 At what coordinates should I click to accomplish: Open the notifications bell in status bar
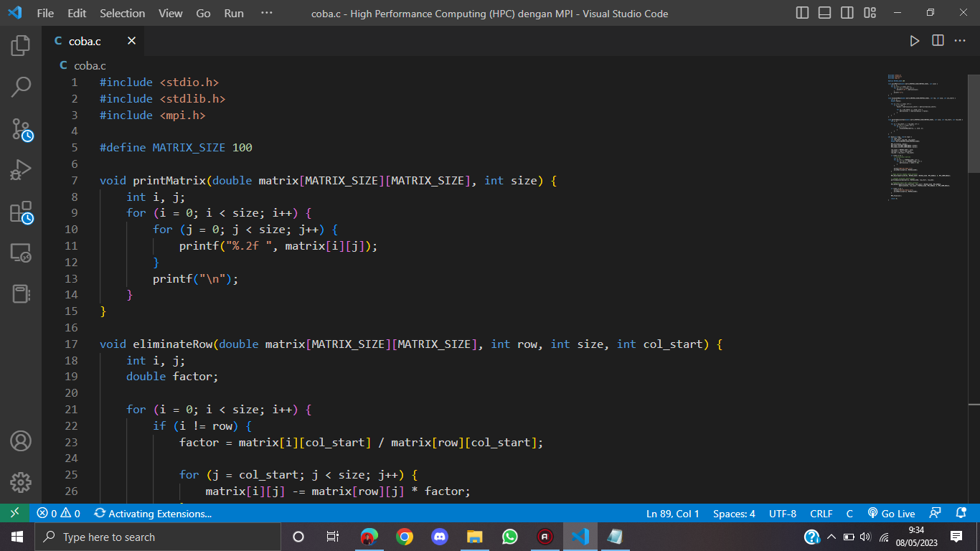click(x=961, y=514)
